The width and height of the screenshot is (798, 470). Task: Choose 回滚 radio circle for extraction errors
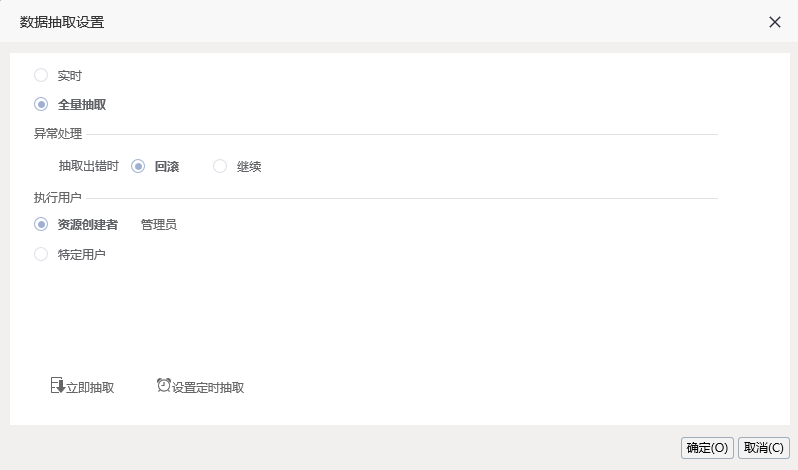point(138,166)
